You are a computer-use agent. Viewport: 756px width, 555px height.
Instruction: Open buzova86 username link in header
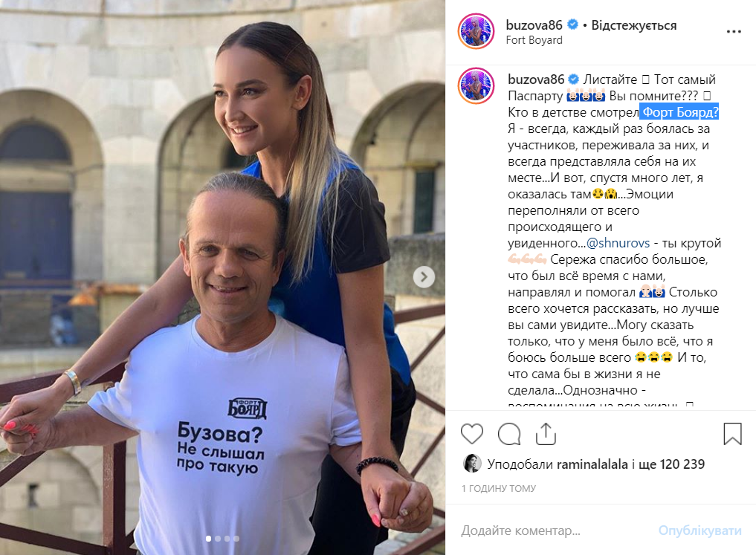pos(534,25)
